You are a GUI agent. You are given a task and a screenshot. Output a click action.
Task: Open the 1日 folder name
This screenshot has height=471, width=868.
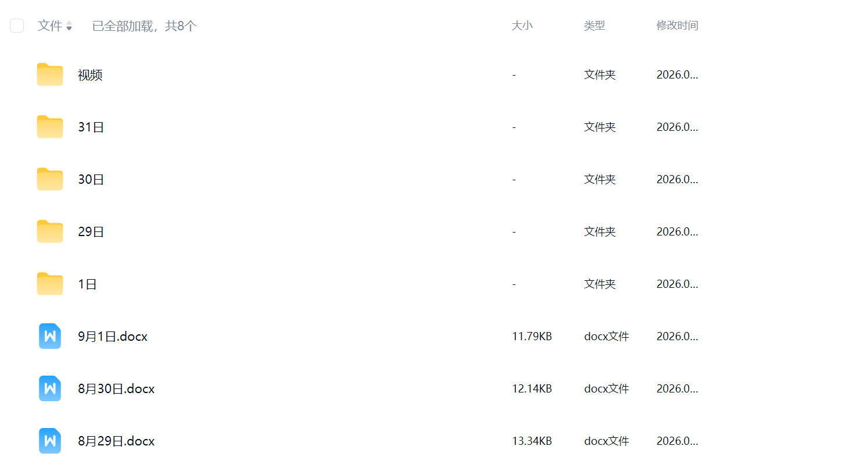coord(87,284)
